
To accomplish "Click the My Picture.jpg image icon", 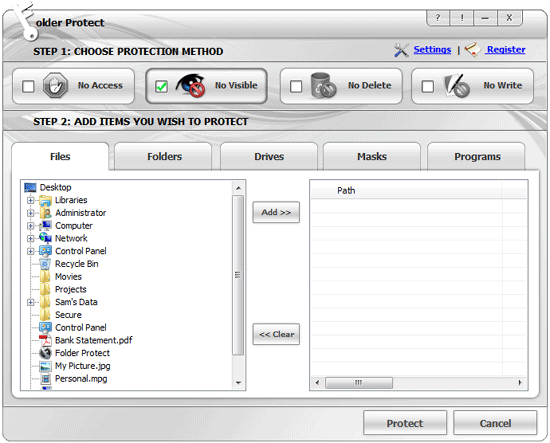I will (45, 366).
